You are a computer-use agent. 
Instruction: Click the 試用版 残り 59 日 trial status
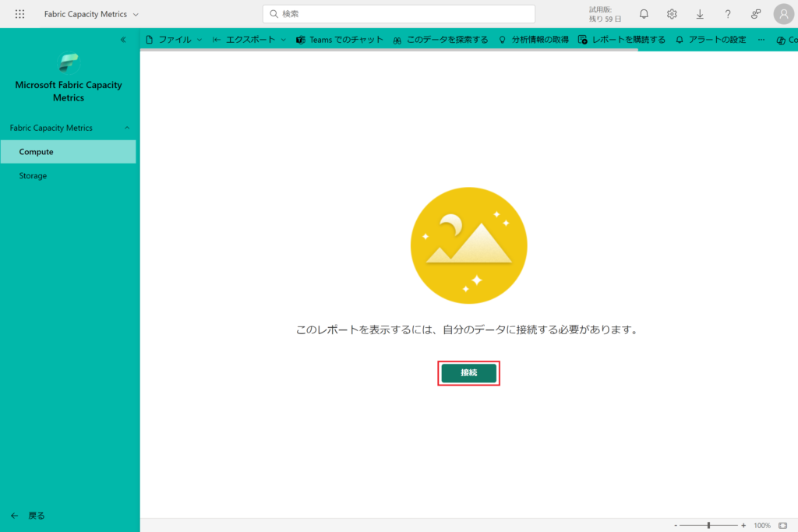click(x=605, y=14)
